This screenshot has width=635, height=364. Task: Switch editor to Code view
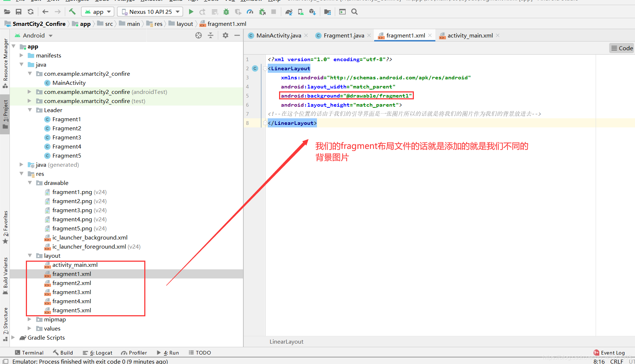click(622, 48)
